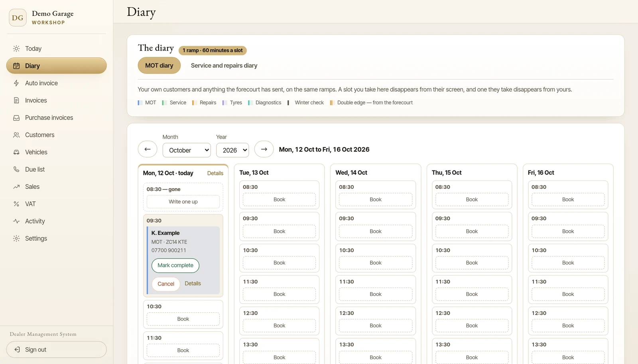Image resolution: width=638 pixels, height=364 pixels.
Task: Click the Invoices document icon
Action: (16, 100)
